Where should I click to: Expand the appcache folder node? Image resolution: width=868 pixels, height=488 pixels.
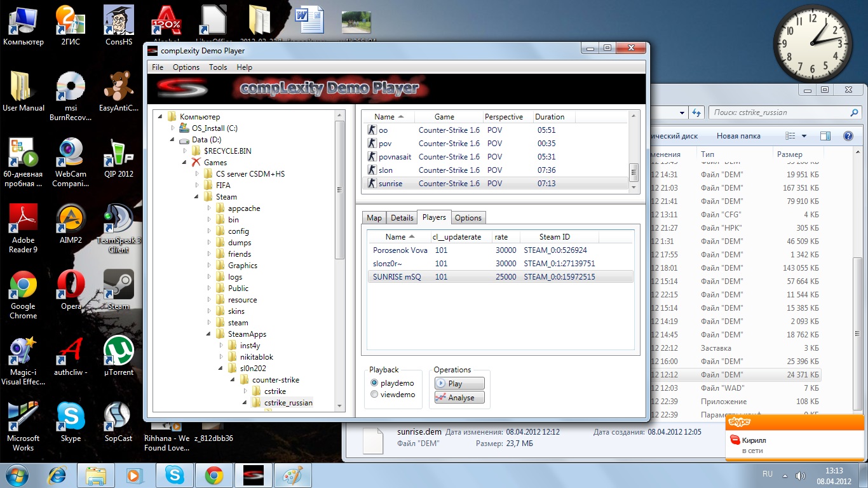(x=209, y=208)
